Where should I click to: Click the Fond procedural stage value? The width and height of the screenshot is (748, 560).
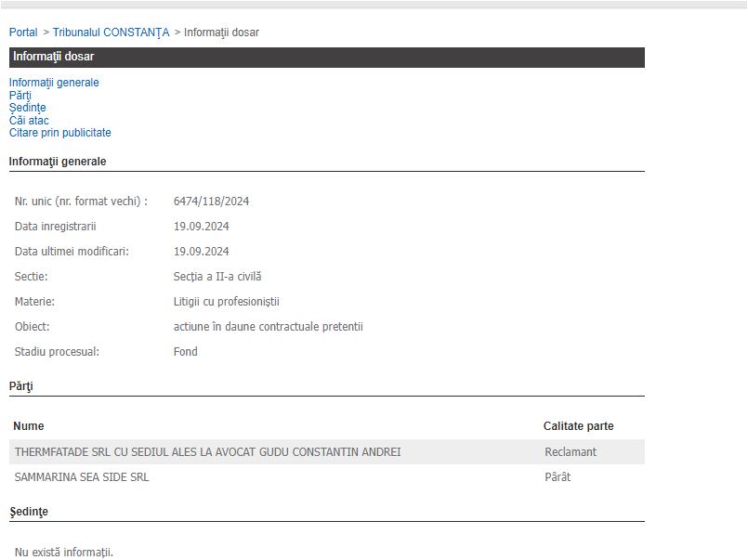click(185, 352)
